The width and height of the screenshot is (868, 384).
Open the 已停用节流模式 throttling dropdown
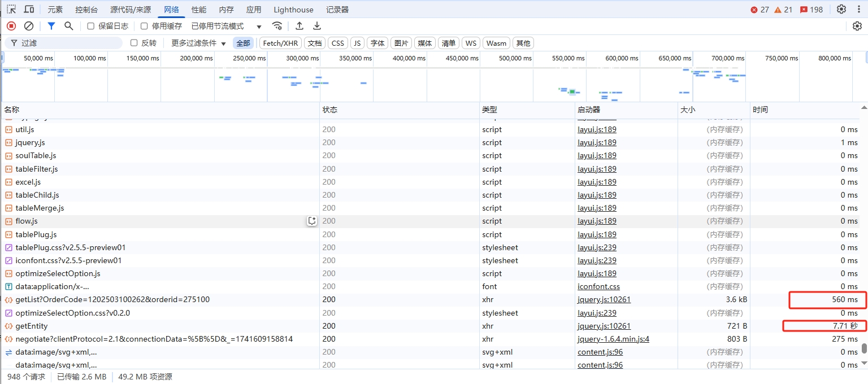(x=226, y=26)
